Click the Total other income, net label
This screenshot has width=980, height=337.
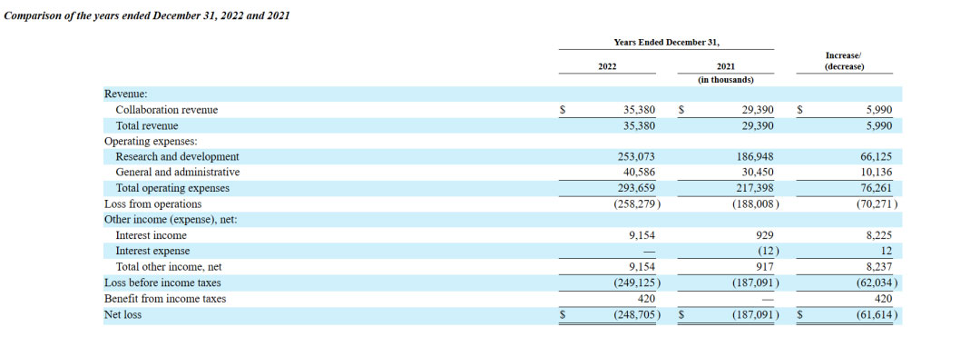coord(169,267)
